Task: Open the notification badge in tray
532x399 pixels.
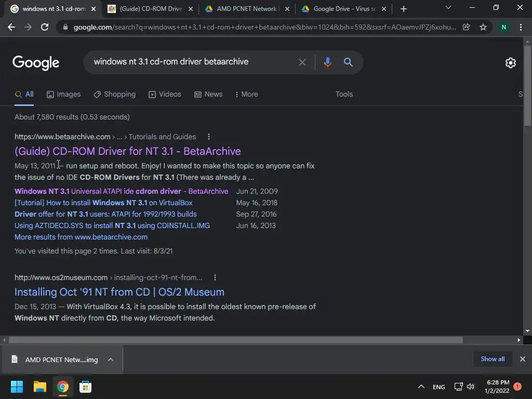Action: (517, 387)
